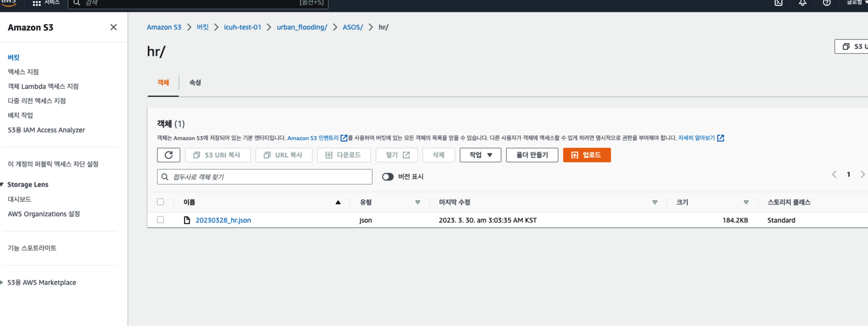Open the CloudShell icon in the top bar
Image resolution: width=868 pixels, height=326 pixels.
click(x=779, y=3)
